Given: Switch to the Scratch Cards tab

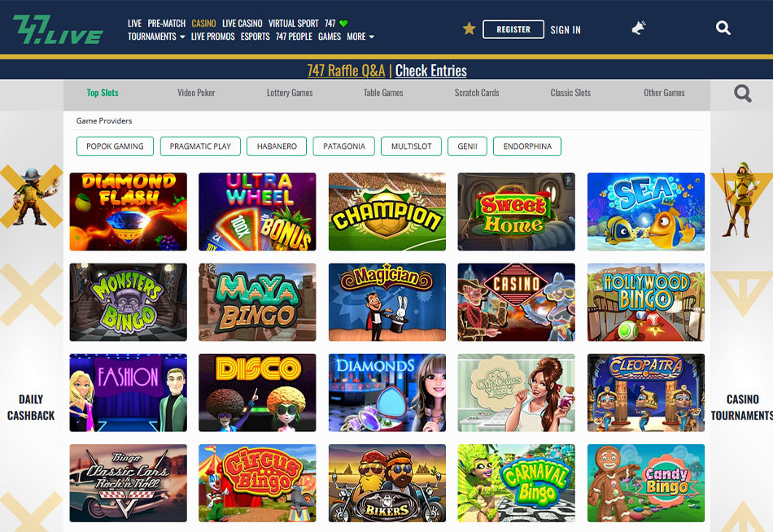Looking at the screenshot, I should (477, 93).
